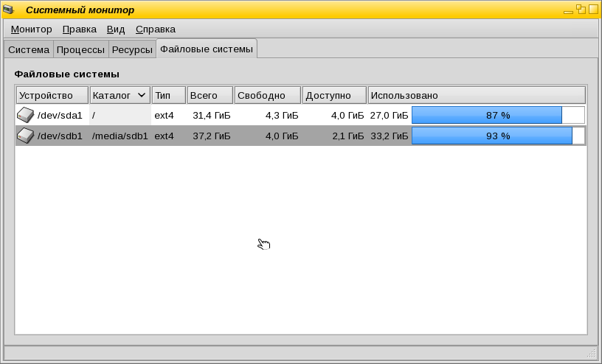The height and width of the screenshot is (364, 602).
Task: Maximize the window using the single-square button
Action: [x=594, y=9]
